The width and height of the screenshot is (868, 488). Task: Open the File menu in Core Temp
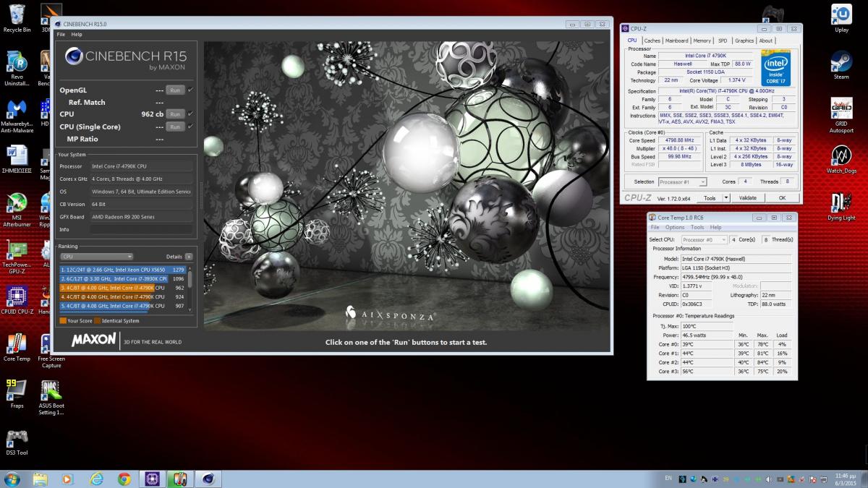click(x=655, y=227)
